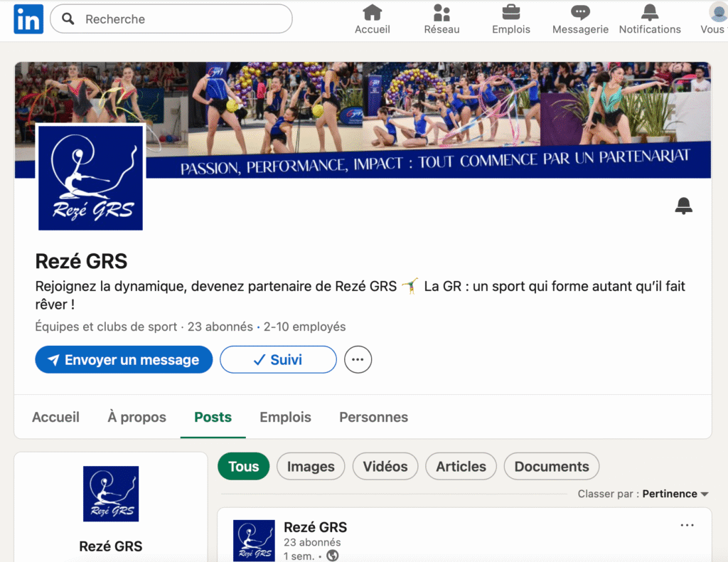The height and width of the screenshot is (562, 728).
Task: Click the checkmark icon on Suivi
Action: tap(259, 359)
